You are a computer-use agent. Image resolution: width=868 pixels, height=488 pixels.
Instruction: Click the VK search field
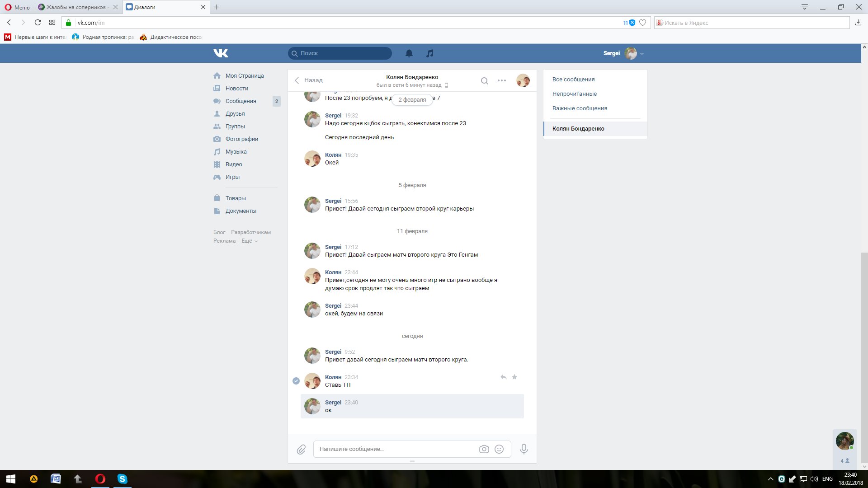(340, 53)
